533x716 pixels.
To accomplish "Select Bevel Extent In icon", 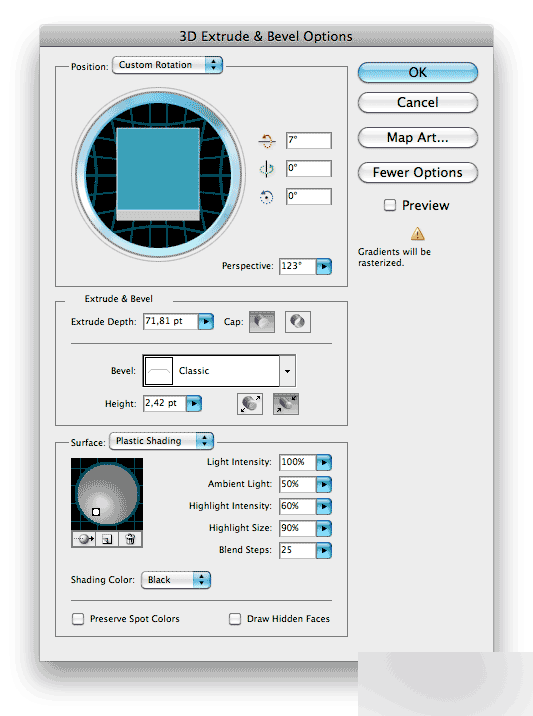I will point(286,404).
